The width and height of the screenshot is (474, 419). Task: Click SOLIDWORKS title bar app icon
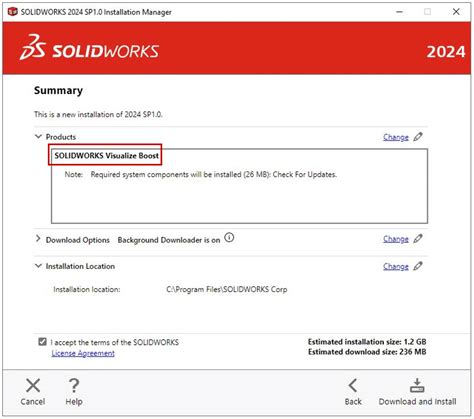click(x=12, y=12)
